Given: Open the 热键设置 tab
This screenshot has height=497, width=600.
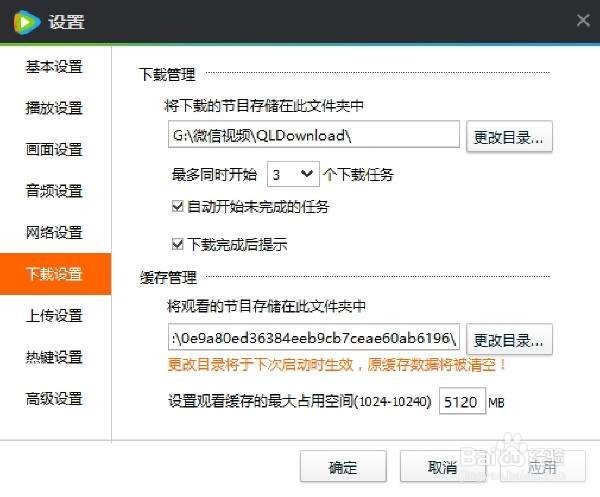Looking at the screenshot, I should pyautogui.click(x=54, y=357).
